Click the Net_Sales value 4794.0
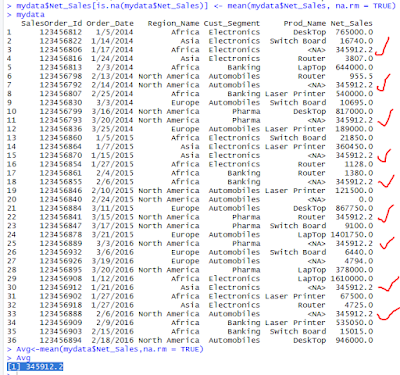Screen dimensions: 400x375 359,261
